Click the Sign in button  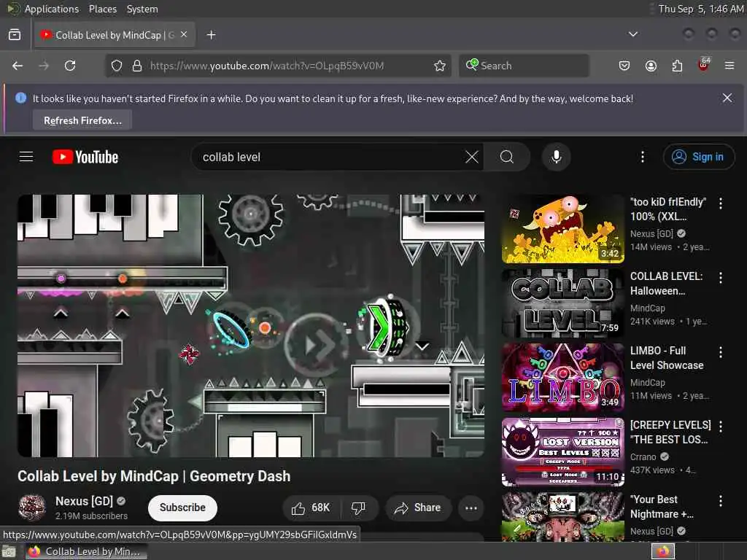[x=698, y=157]
